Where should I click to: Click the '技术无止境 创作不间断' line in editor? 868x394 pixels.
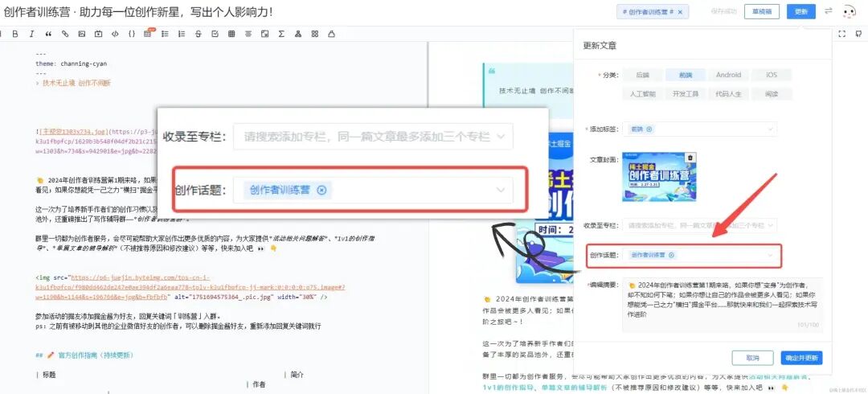point(76,83)
